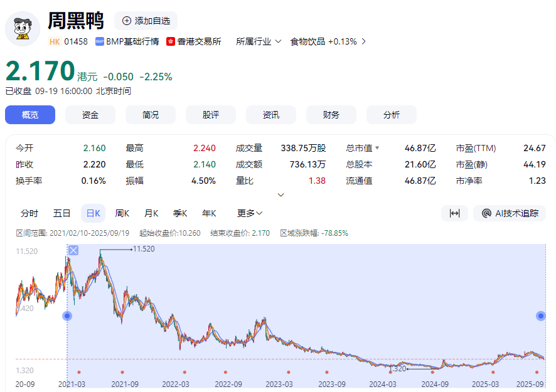Click the event dot near 2024-09
This screenshot has height=392, width=556.
tap(432, 372)
